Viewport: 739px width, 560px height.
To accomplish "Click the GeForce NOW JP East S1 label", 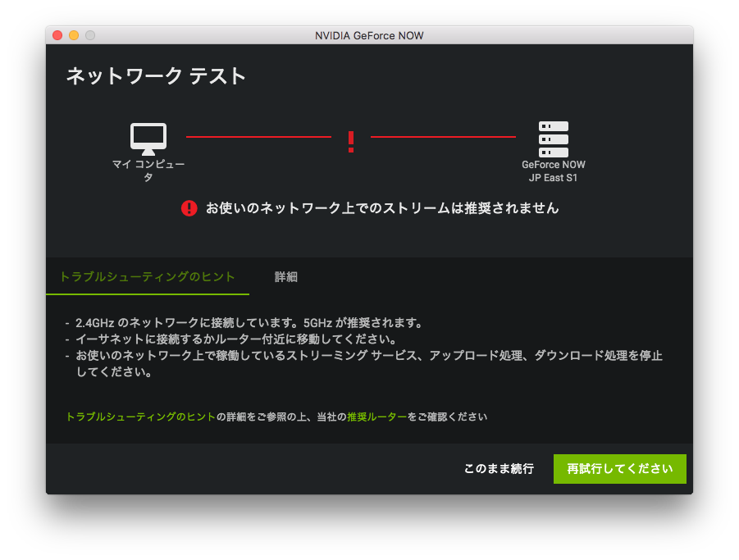I will [554, 171].
